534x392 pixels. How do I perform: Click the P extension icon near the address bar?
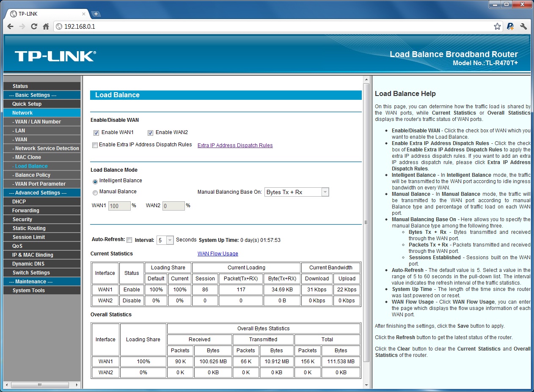pyautogui.click(x=510, y=26)
